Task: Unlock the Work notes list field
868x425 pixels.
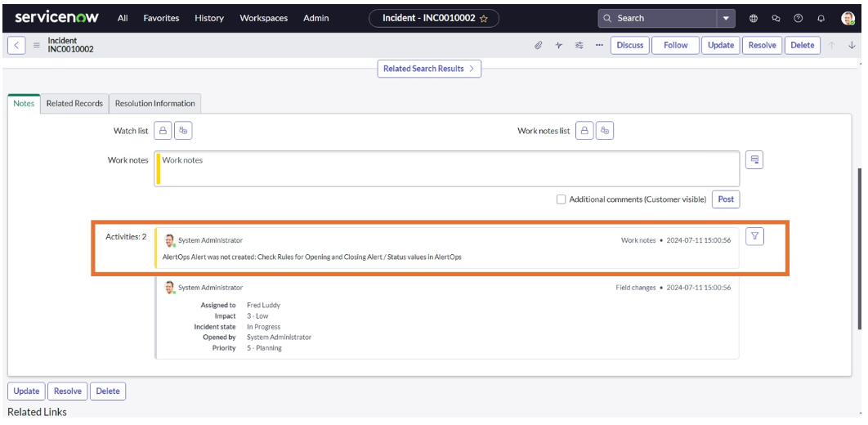Action: (584, 131)
